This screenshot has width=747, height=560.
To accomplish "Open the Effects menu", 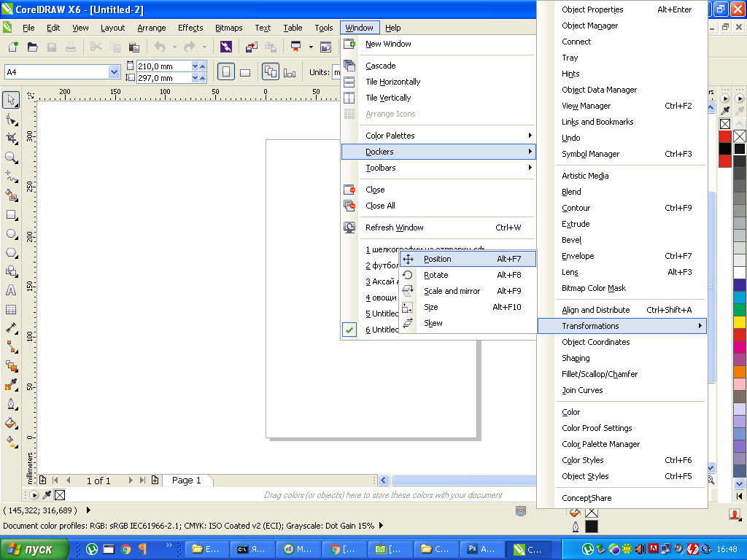I will tap(190, 28).
